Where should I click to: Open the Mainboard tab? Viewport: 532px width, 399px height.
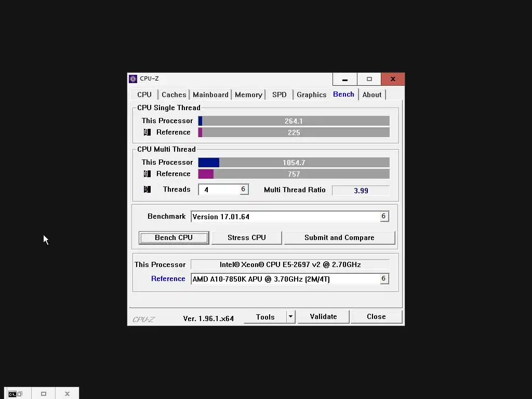pos(210,95)
